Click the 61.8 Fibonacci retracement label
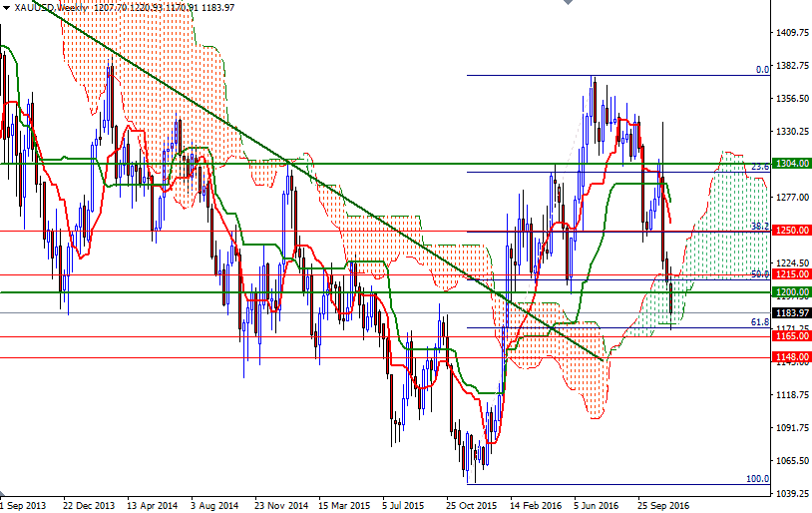Image resolution: width=812 pixels, height=513 pixels. click(x=759, y=322)
